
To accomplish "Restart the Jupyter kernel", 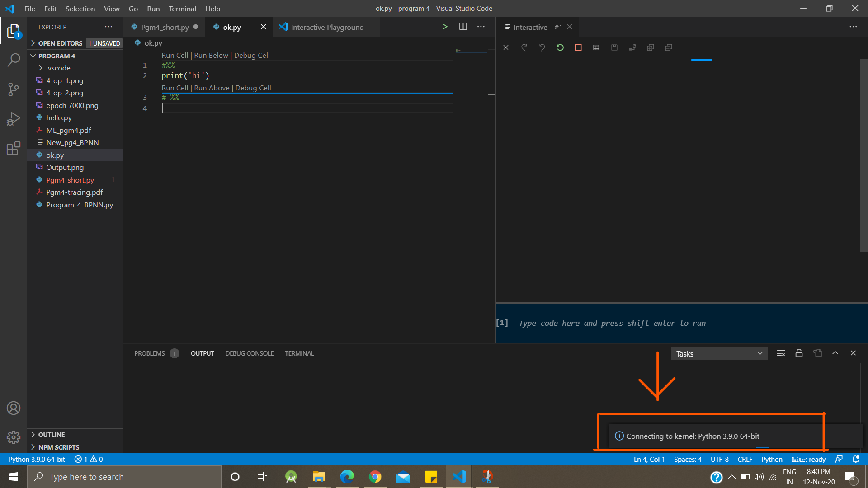I will click(x=560, y=47).
